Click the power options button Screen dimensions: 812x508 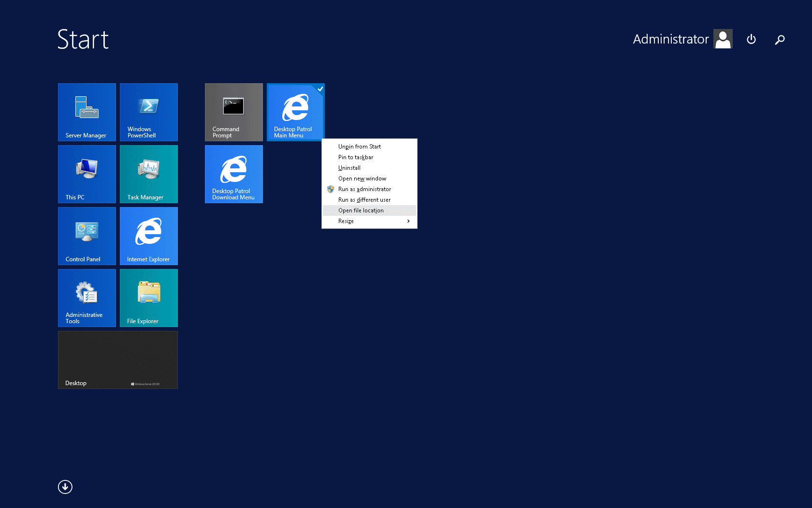[x=751, y=39]
